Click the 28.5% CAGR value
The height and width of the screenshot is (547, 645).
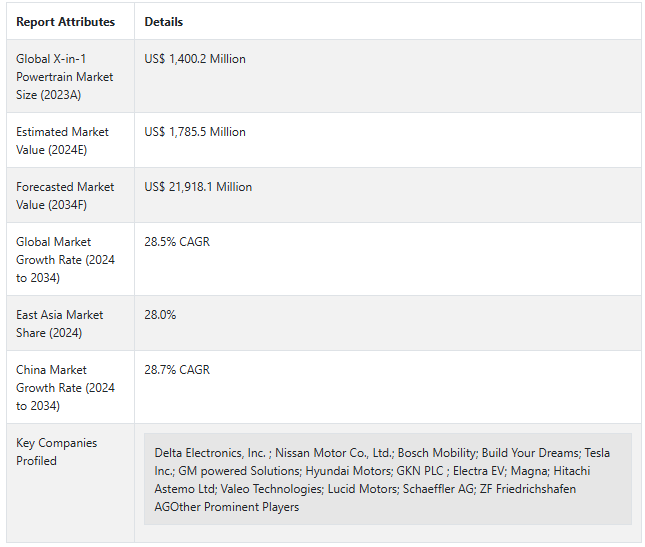pos(177,242)
